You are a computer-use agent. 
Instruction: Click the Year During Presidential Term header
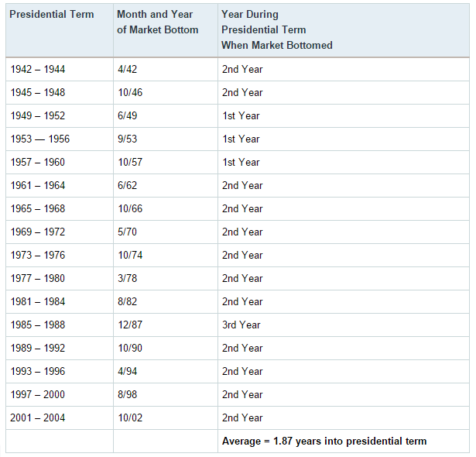coord(276,30)
